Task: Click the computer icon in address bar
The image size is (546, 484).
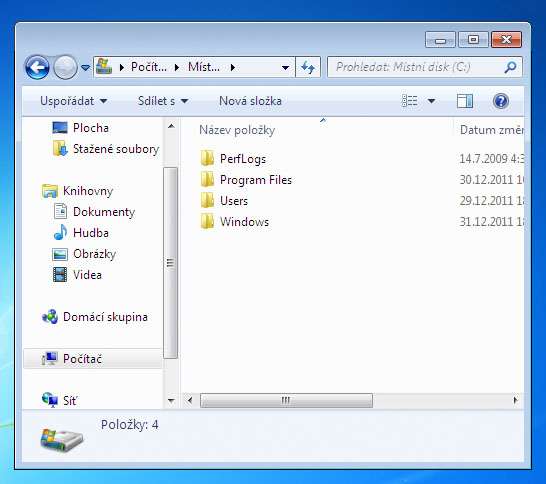Action: click(104, 66)
